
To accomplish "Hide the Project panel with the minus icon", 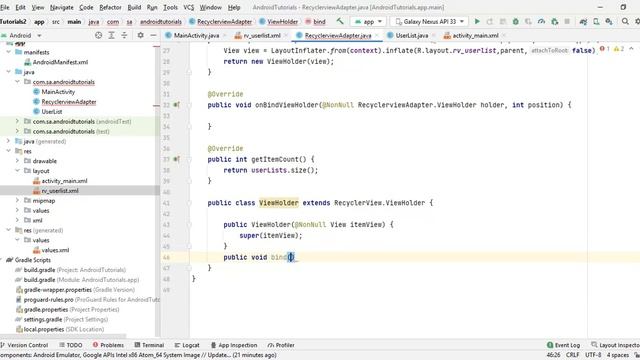I will tap(153, 36).
